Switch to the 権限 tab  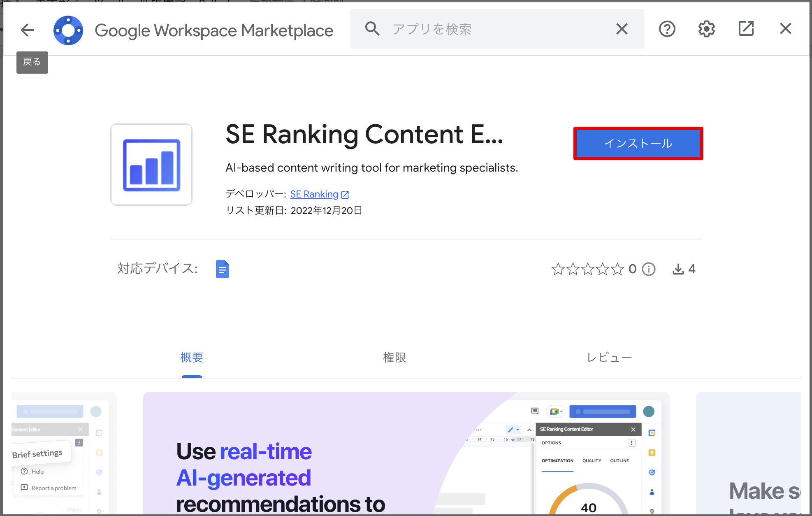tap(394, 358)
